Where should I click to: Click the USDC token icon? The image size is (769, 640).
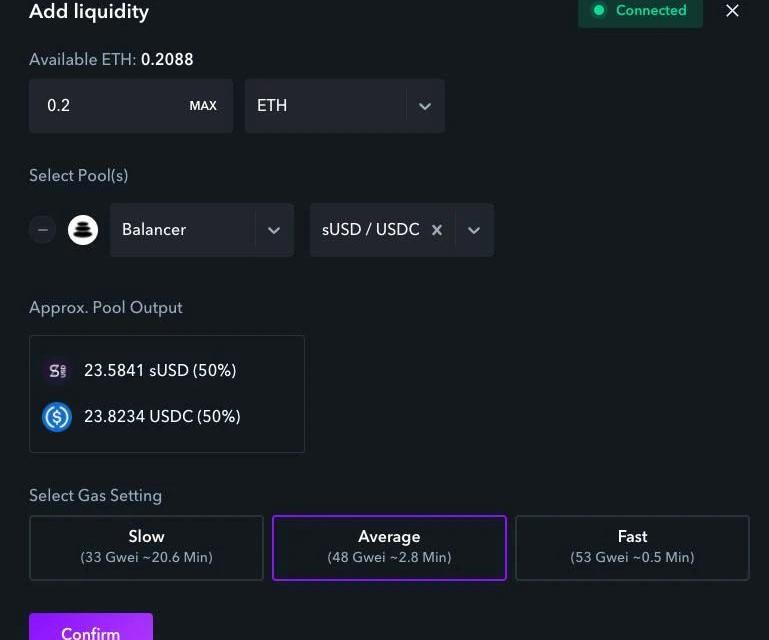pyautogui.click(x=57, y=416)
